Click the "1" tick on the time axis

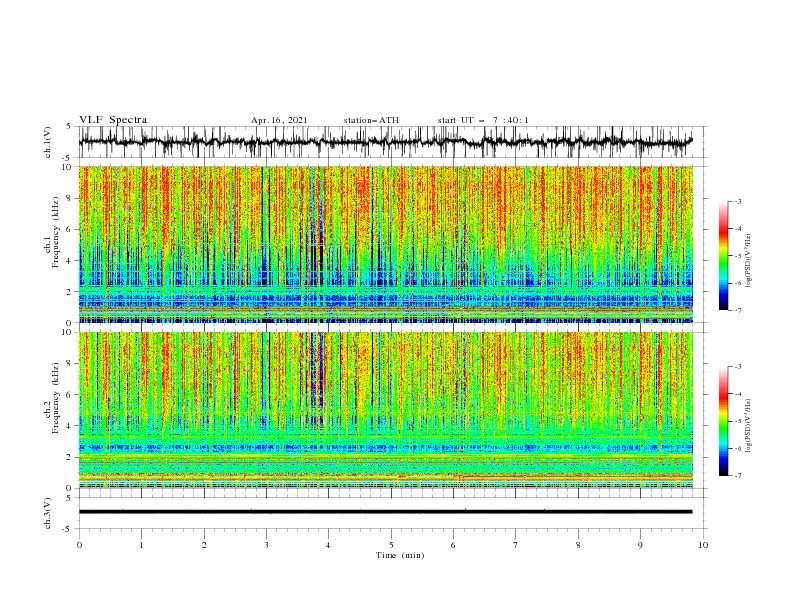pyautogui.click(x=141, y=545)
